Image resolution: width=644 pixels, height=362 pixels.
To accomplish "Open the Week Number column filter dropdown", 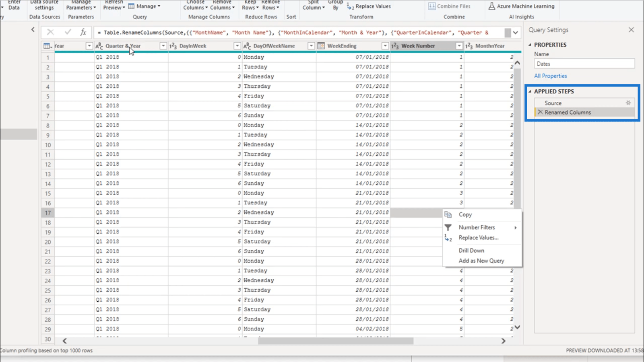I will [459, 46].
